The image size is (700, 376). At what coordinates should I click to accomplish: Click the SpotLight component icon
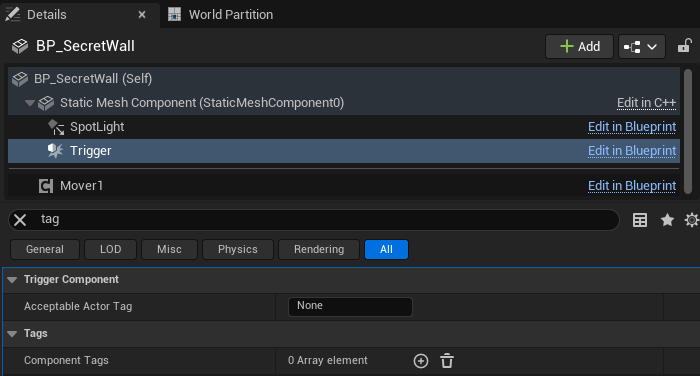[56, 127]
